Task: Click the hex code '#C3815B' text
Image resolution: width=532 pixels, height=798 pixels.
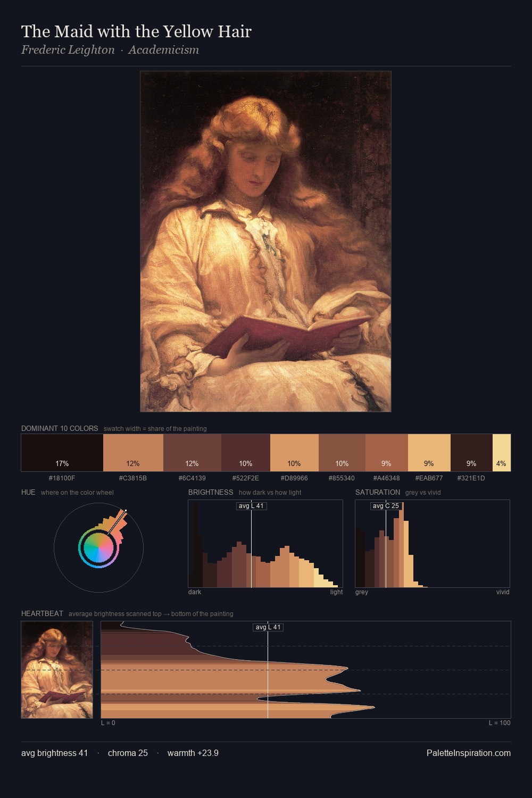Action: pyautogui.click(x=133, y=478)
